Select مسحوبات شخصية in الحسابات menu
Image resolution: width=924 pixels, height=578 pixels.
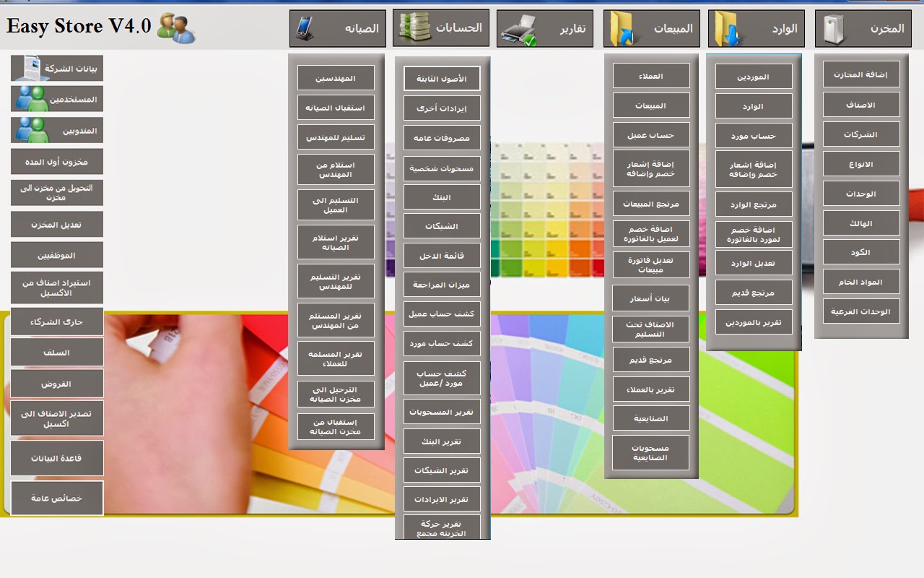[442, 168]
